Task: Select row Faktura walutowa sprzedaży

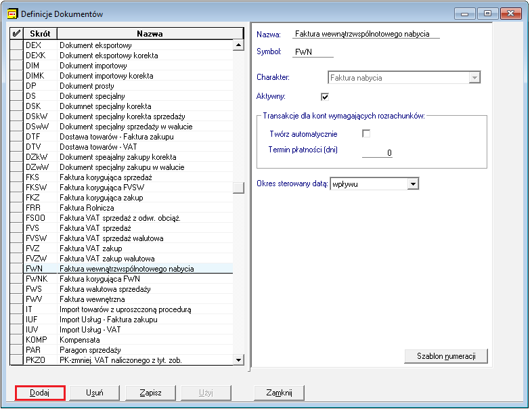Action: pos(128,289)
